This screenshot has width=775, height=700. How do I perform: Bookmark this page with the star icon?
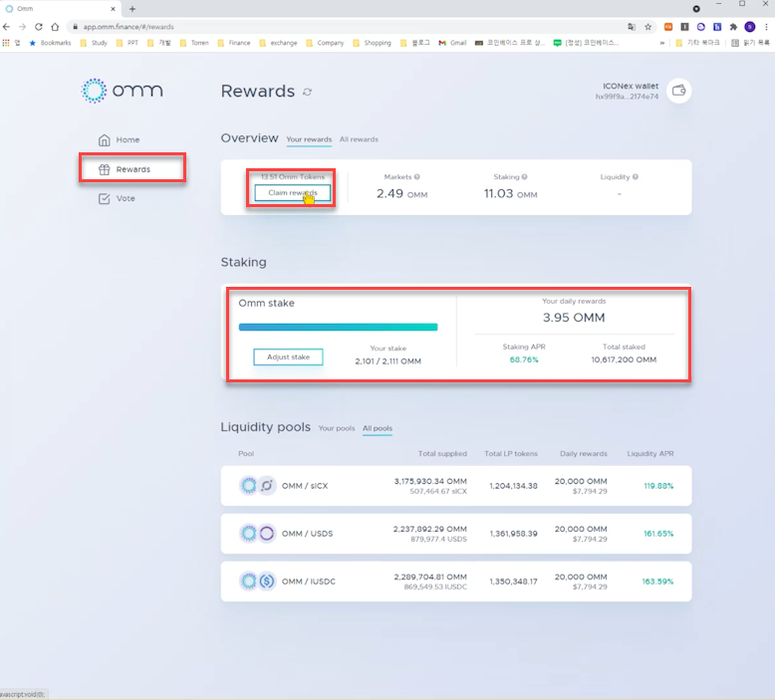coord(647,27)
